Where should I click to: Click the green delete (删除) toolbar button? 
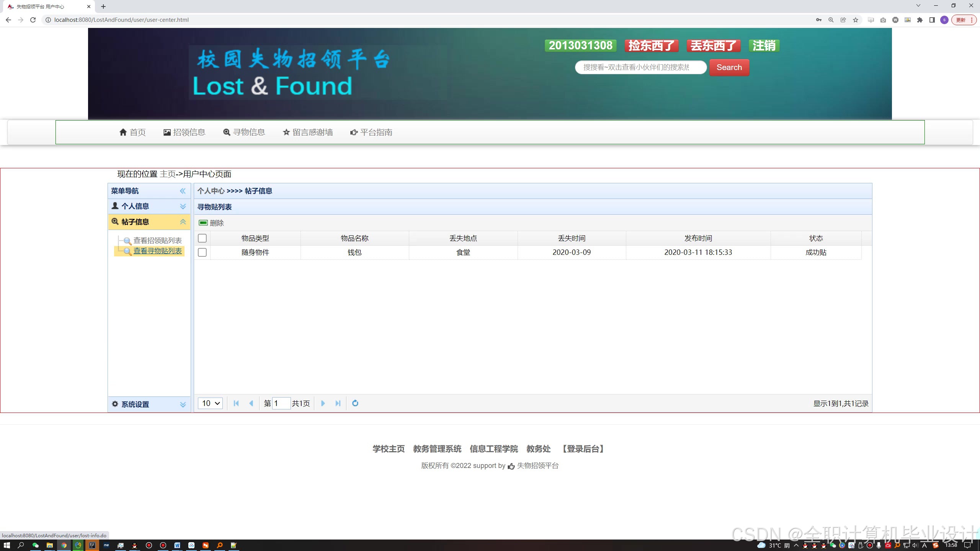[x=211, y=223]
